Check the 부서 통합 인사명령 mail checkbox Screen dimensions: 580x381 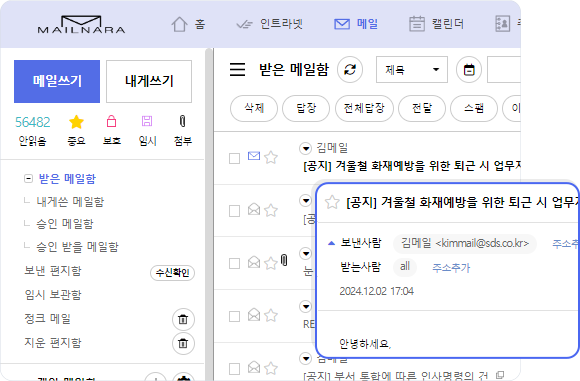click(x=235, y=369)
